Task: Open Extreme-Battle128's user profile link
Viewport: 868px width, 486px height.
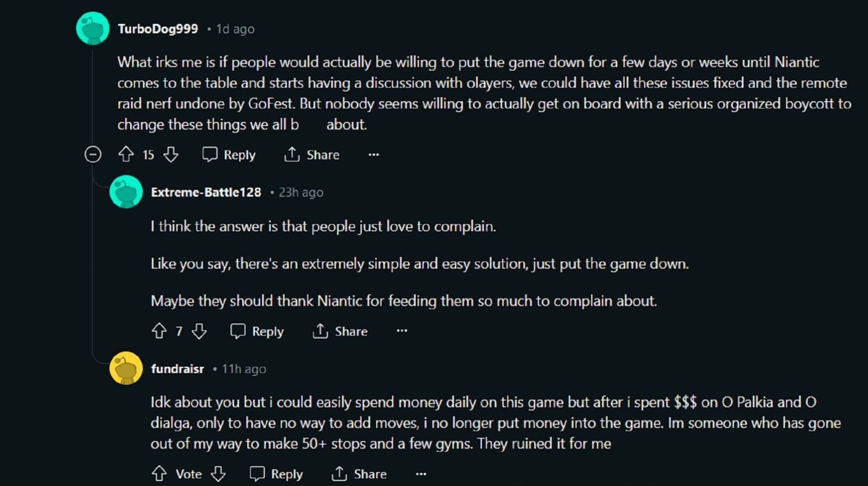Action: [x=206, y=192]
